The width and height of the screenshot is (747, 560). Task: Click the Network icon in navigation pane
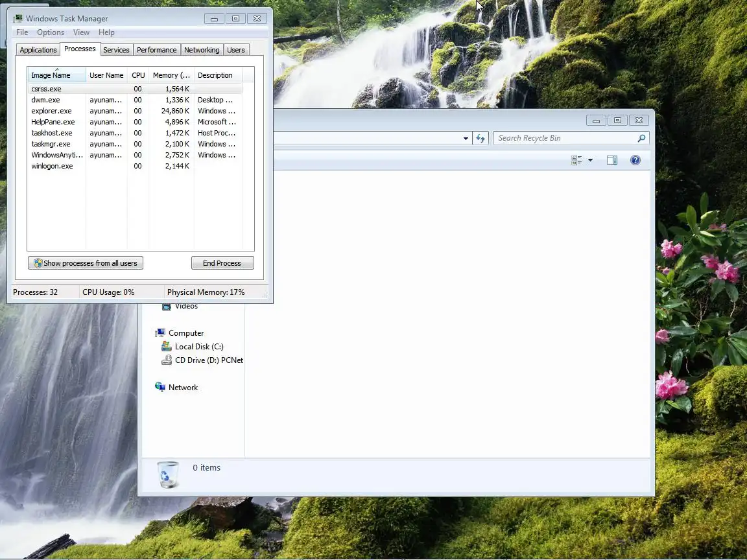(x=160, y=387)
